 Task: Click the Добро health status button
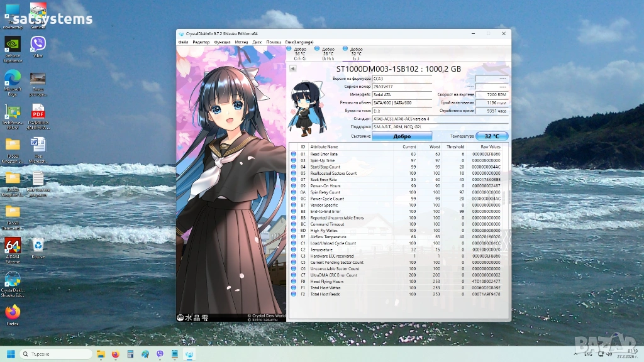click(402, 136)
